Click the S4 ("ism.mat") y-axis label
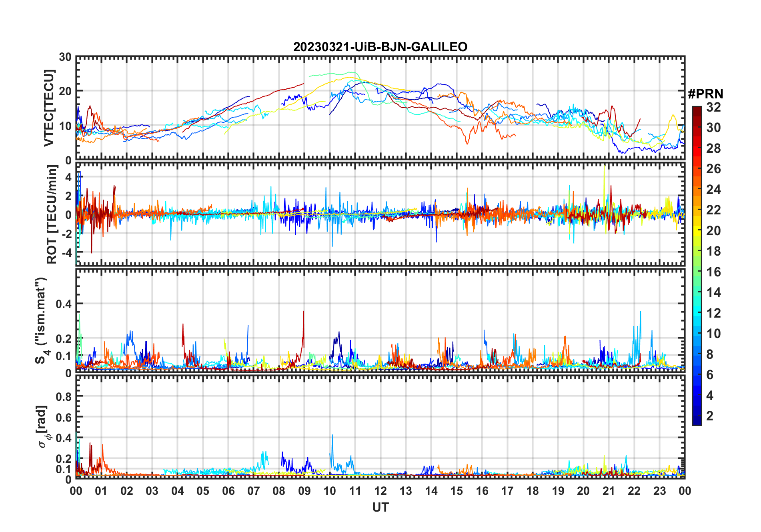The image size is (761, 532). point(42,320)
